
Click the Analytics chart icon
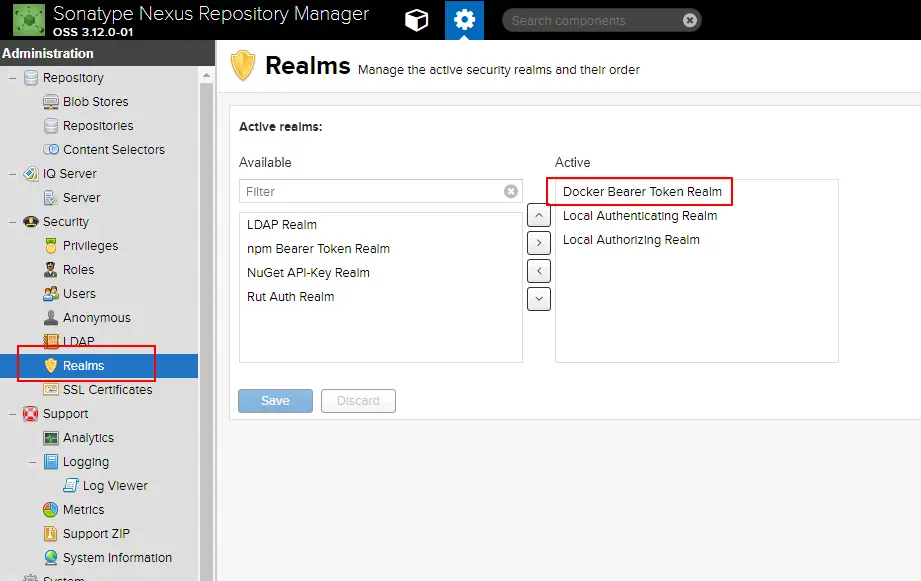51,438
